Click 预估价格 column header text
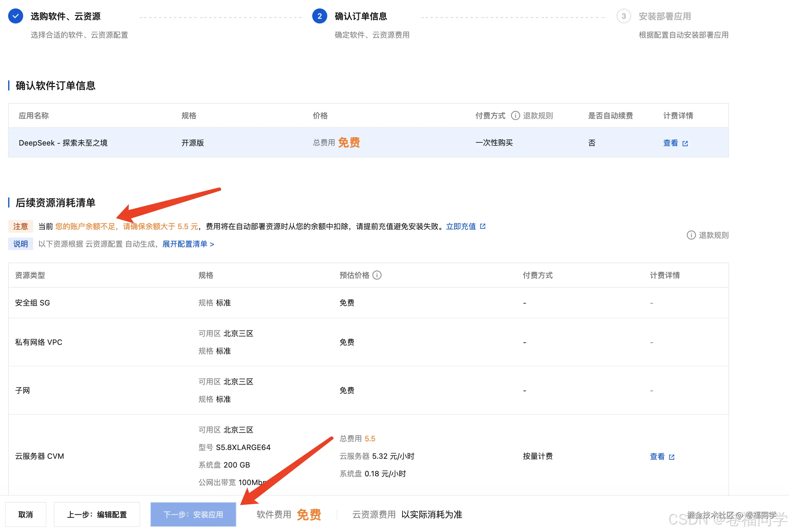 [354, 275]
